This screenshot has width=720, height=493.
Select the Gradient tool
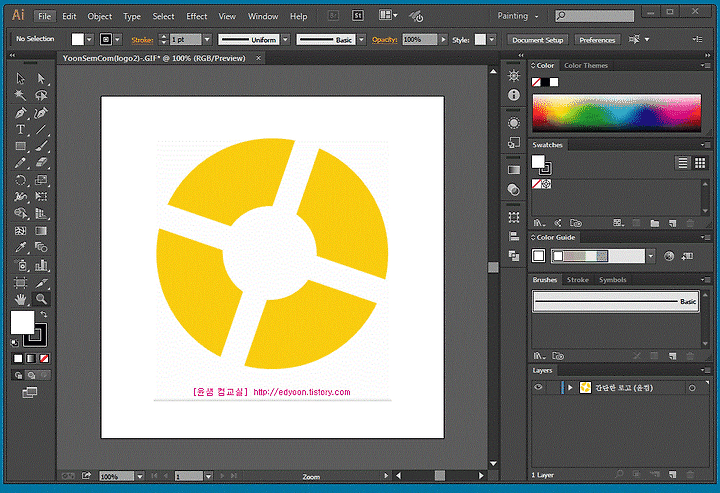(41, 231)
